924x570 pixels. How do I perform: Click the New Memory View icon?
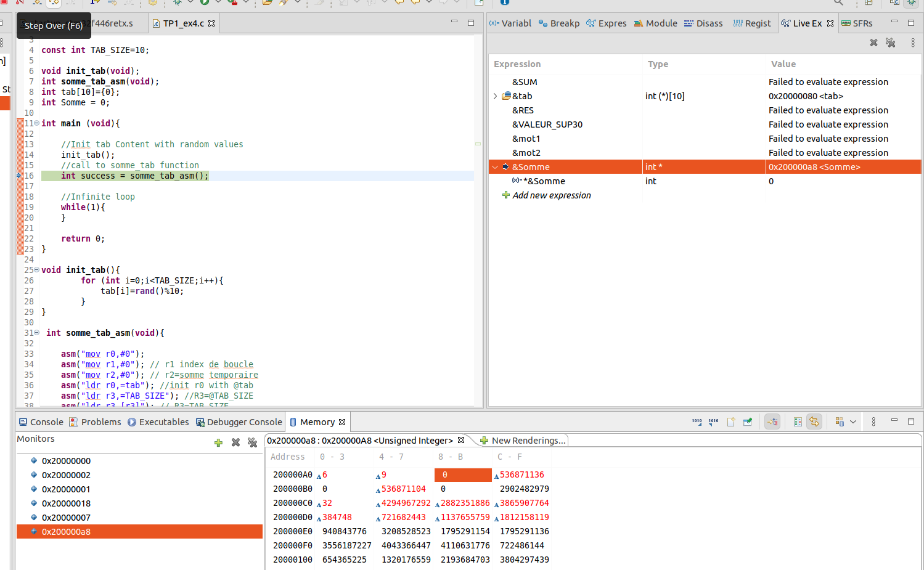731,422
